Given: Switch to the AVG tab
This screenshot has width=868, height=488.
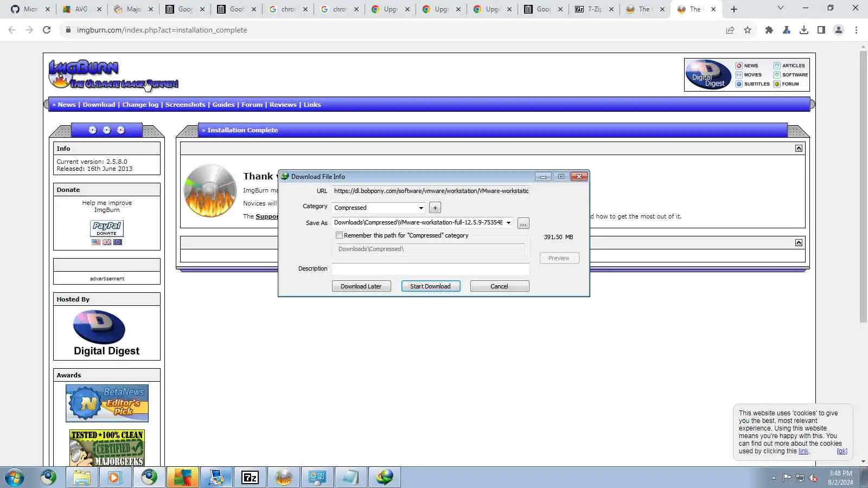Looking at the screenshot, I should (x=81, y=9).
